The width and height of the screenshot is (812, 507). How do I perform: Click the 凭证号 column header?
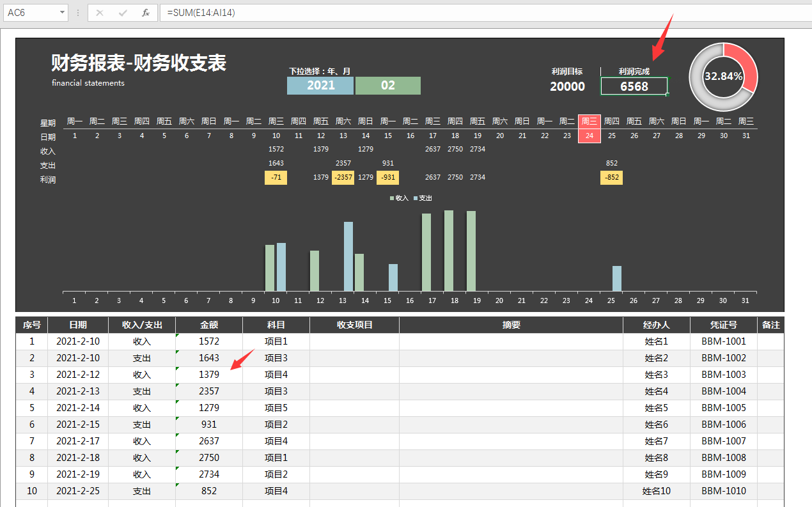coord(724,325)
